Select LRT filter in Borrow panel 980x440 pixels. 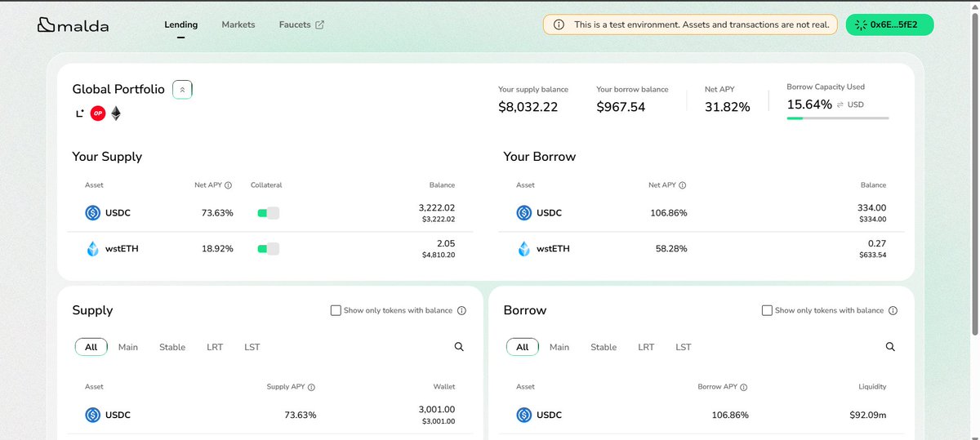click(x=646, y=347)
